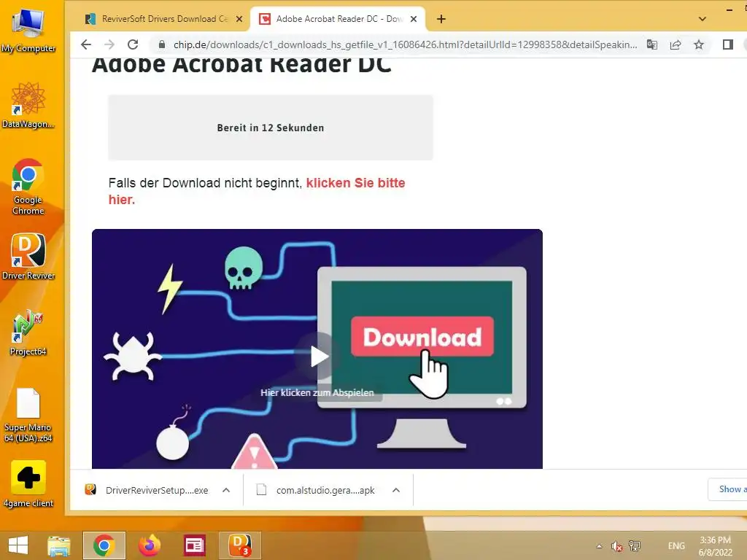Click the Chrome taskbar icon
This screenshot has height=560, width=747.
(104, 545)
